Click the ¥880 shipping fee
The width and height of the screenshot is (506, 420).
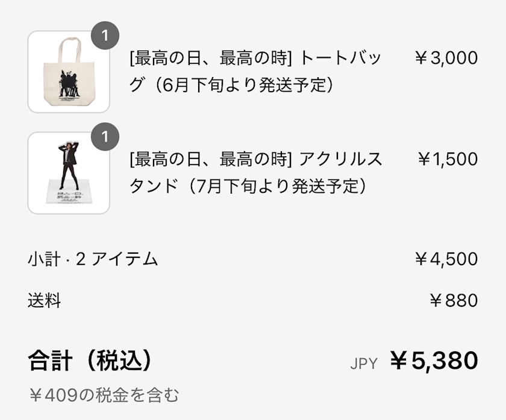tap(454, 300)
